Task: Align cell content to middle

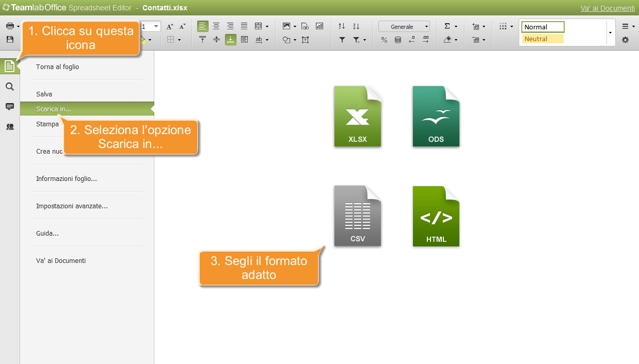Action: (216, 40)
